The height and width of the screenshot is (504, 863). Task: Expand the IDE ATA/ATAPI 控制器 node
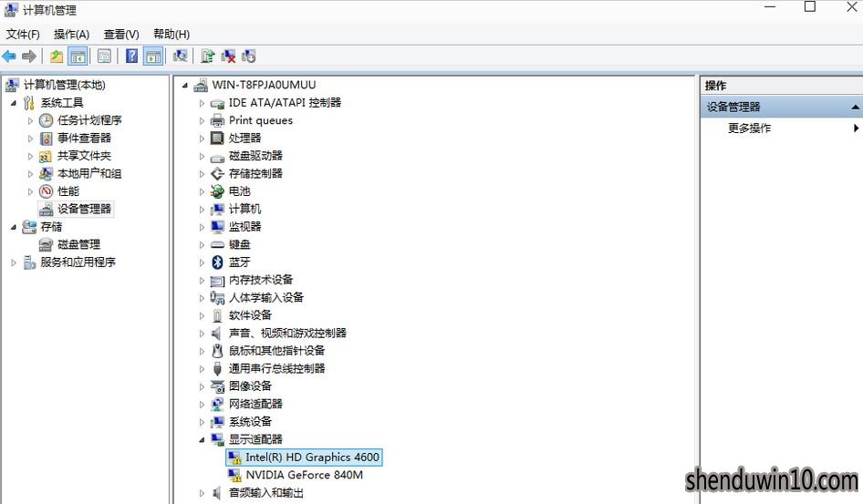pyautogui.click(x=202, y=103)
